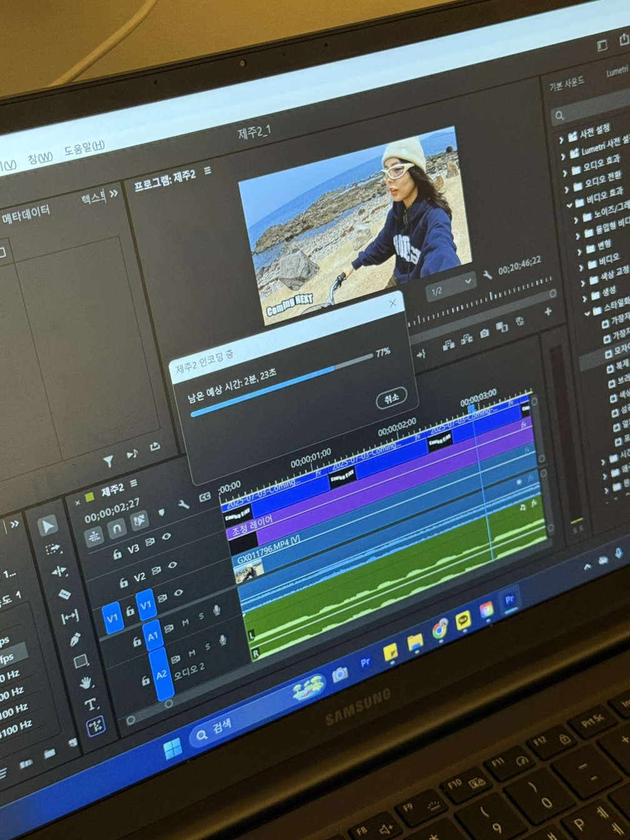Open the button editor plus icon
630x840 pixels.
click(x=548, y=311)
